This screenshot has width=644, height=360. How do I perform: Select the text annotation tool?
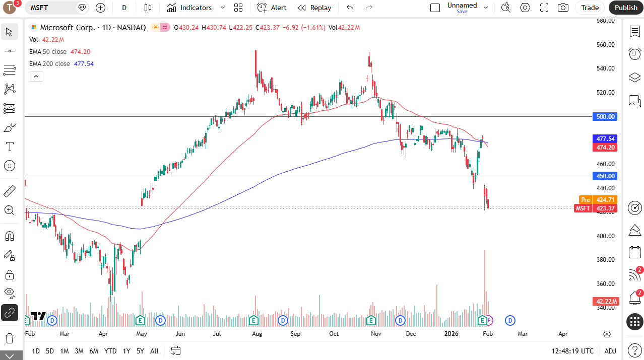click(9, 147)
